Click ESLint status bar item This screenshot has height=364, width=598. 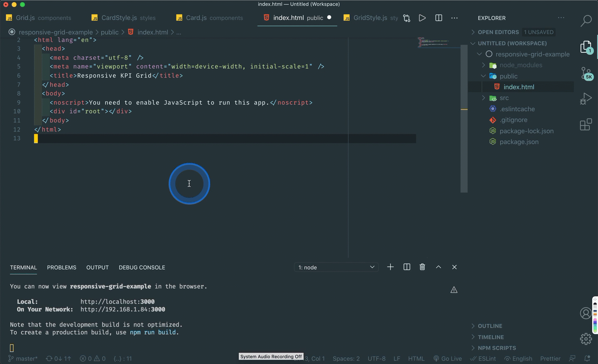pos(483,358)
